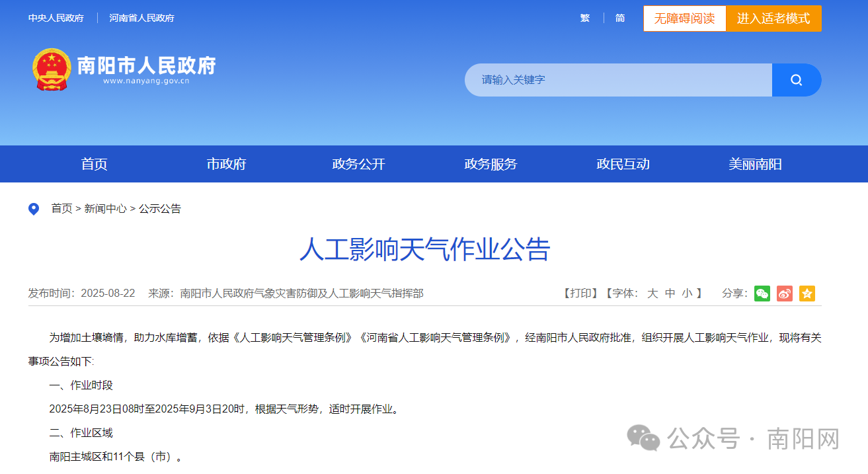Set font size to 中
Viewport: 868px width, 474px height.
click(x=670, y=294)
